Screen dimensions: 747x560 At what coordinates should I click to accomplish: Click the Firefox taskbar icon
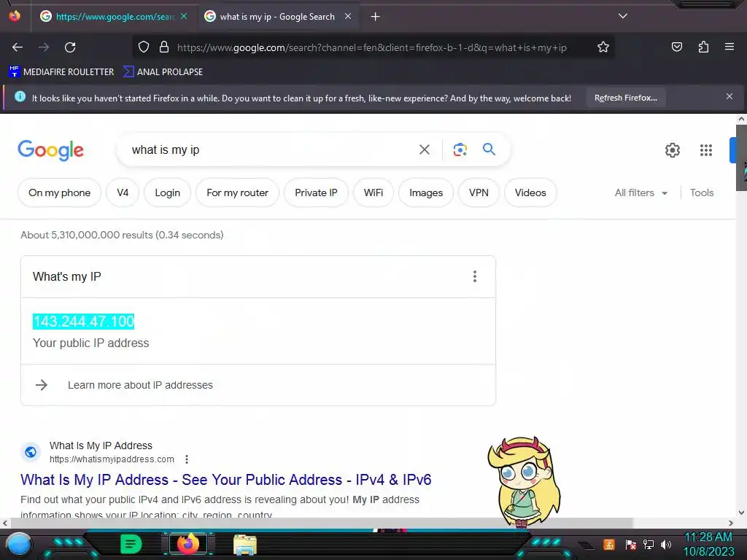click(187, 544)
